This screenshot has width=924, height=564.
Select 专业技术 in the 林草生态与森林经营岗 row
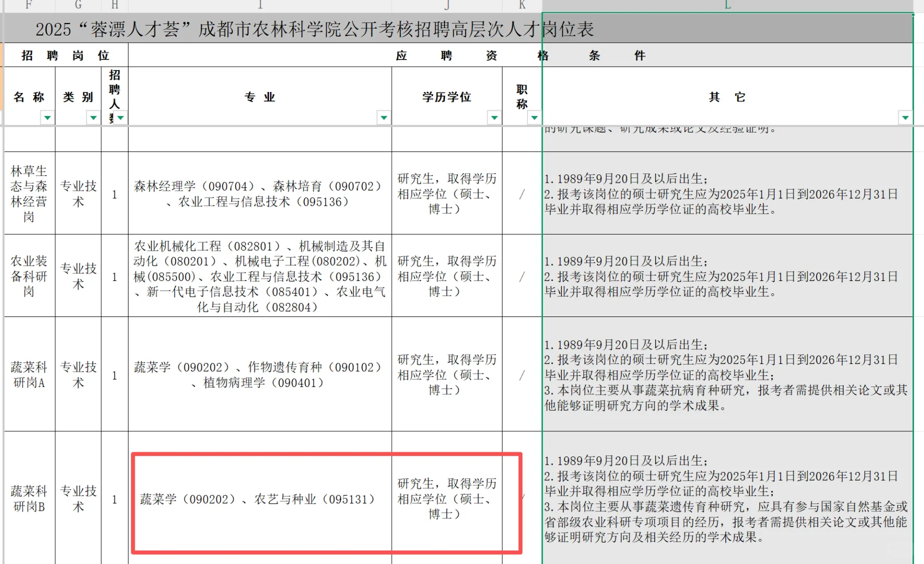(x=78, y=193)
